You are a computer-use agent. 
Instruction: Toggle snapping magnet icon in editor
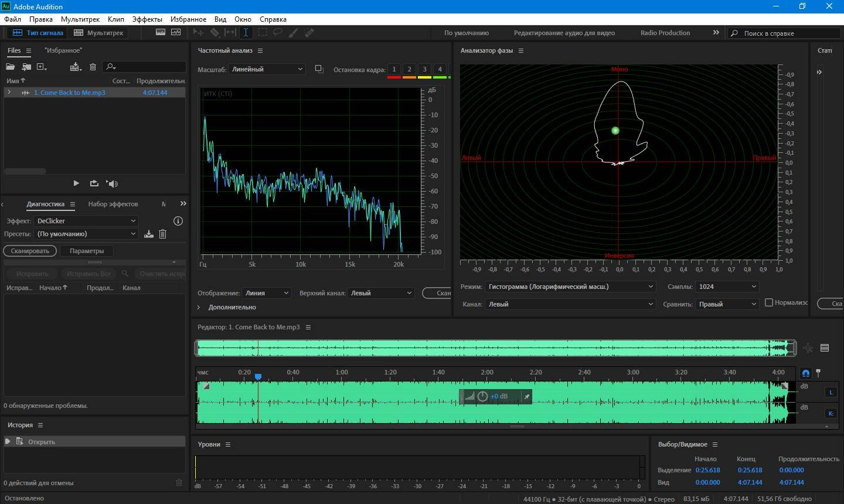(806, 373)
